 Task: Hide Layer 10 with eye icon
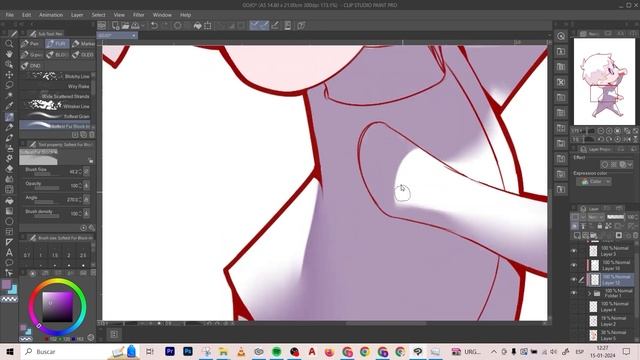(574, 265)
